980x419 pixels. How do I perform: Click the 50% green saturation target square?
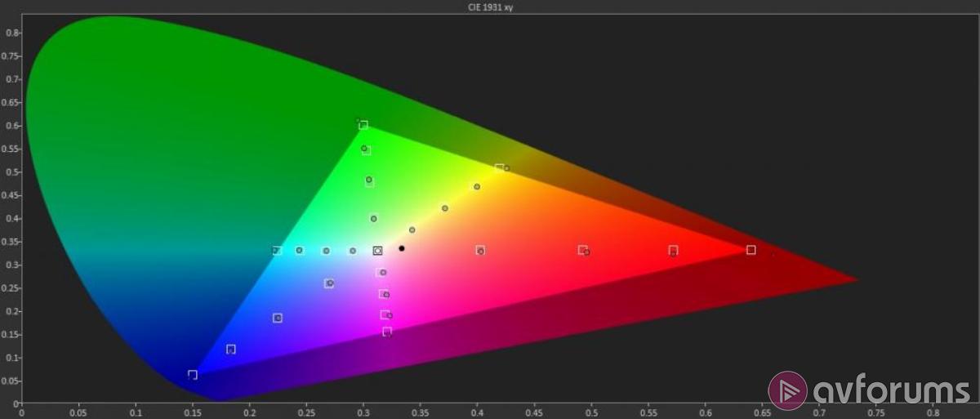click(369, 182)
